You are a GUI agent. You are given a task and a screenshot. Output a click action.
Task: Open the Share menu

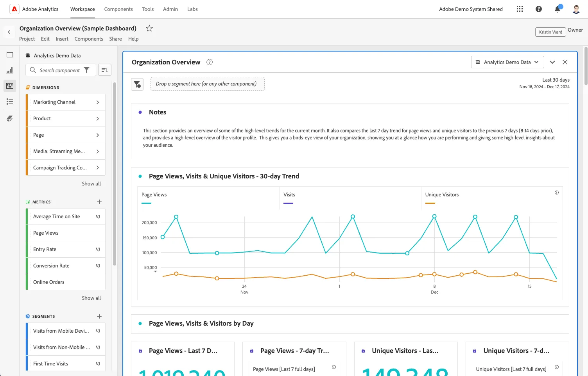115,39
